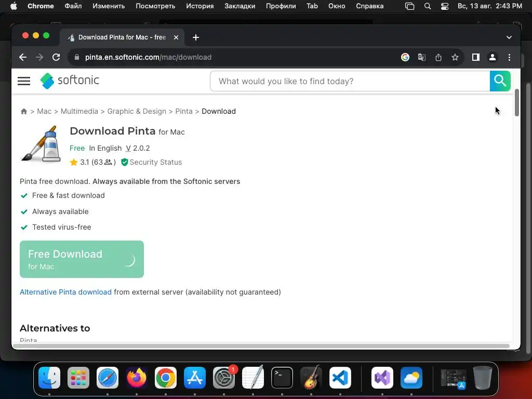Close the Download Pinta tab
This screenshot has width=532, height=399.
tap(176, 37)
